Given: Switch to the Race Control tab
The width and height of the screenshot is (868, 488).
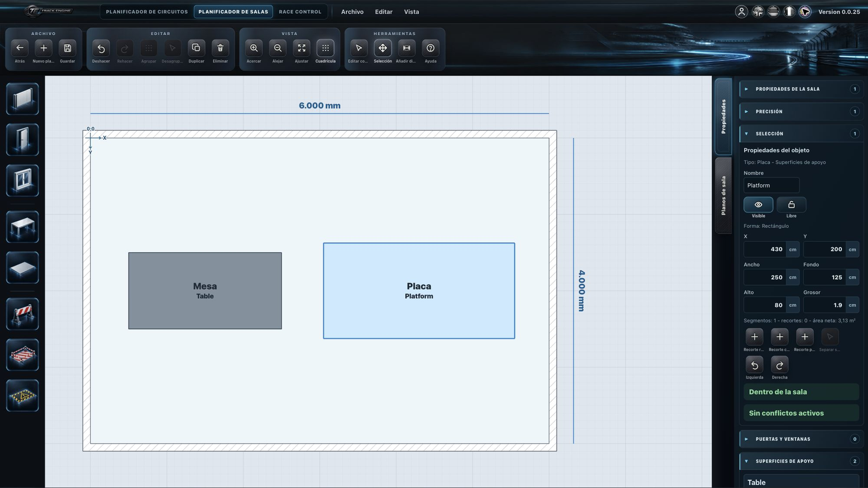Looking at the screenshot, I should tap(300, 11).
